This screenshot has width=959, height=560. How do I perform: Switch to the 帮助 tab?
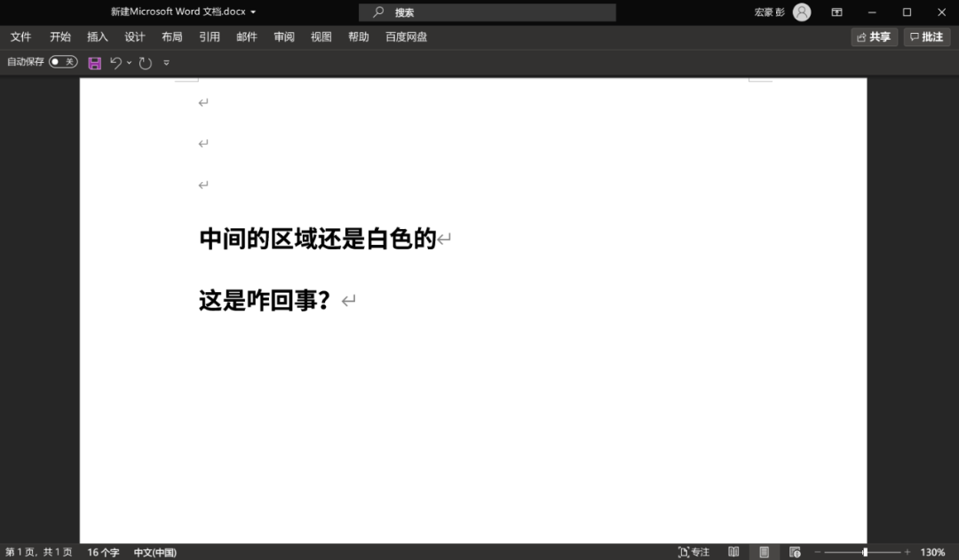(359, 36)
